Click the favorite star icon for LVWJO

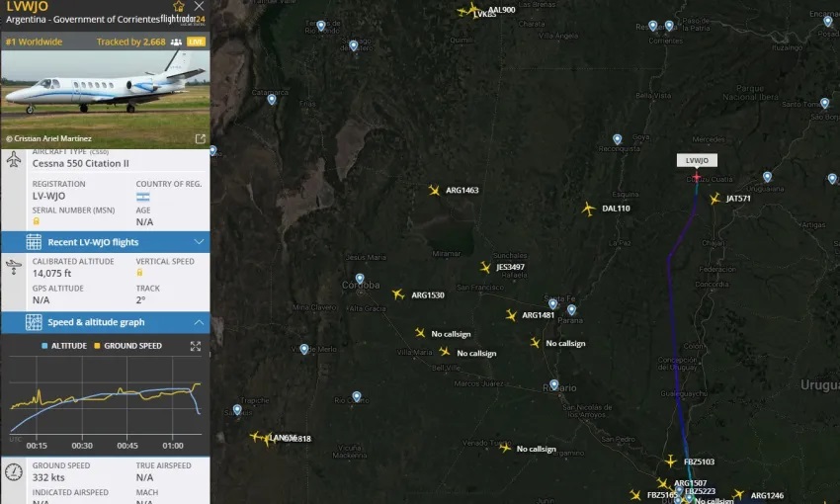click(179, 6)
